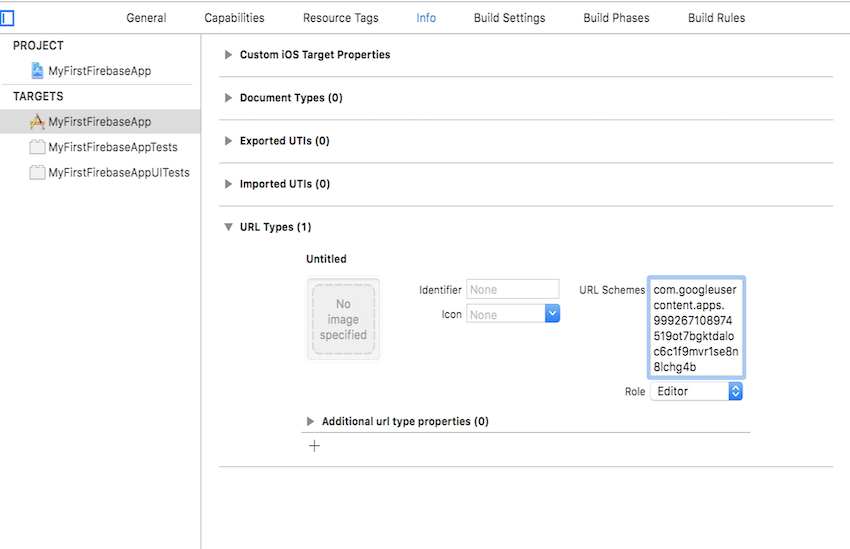Expand the Exported UTIs (0) section

coord(228,141)
